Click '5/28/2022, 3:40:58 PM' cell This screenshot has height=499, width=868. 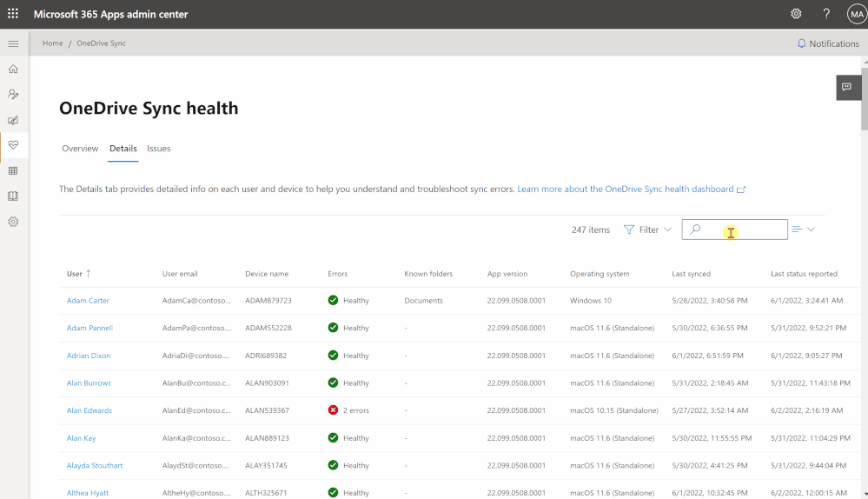click(x=710, y=300)
